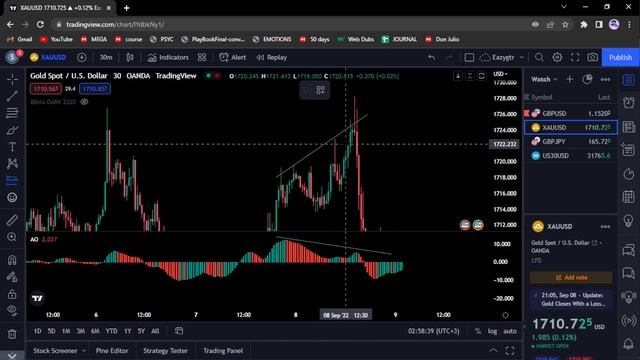
Task: Click the add symbol compare plus icon
Action: (82, 58)
